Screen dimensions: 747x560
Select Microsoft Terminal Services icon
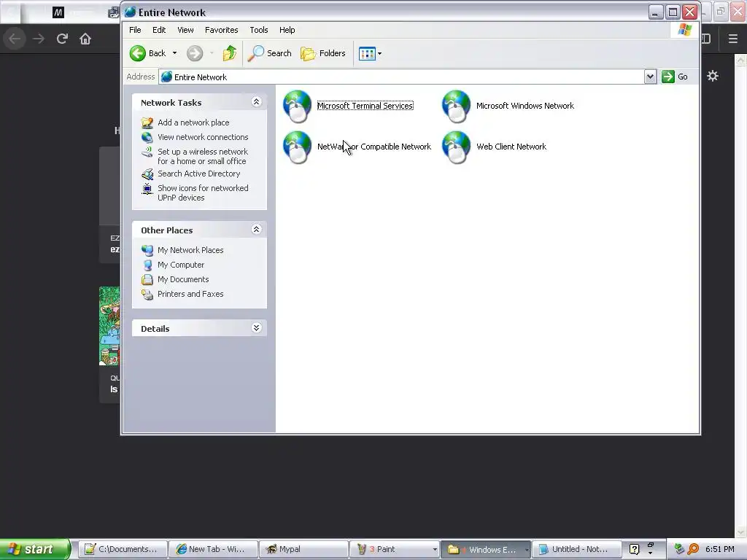pyautogui.click(x=298, y=106)
